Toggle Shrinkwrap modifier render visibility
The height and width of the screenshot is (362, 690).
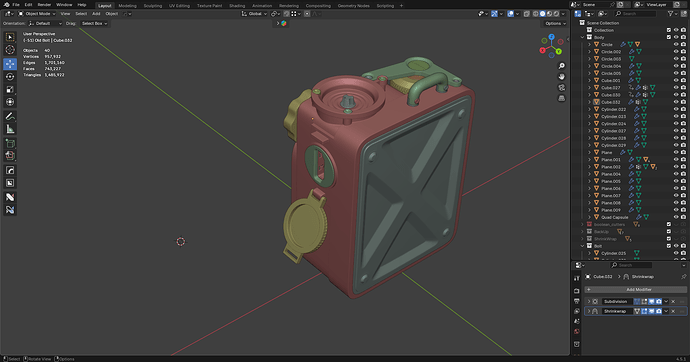658,311
